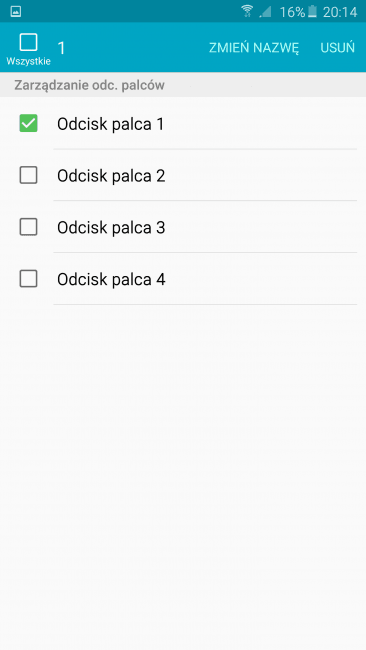
Task: Tap the ZMIEŃ NAZWĘ button
Action: (254, 48)
